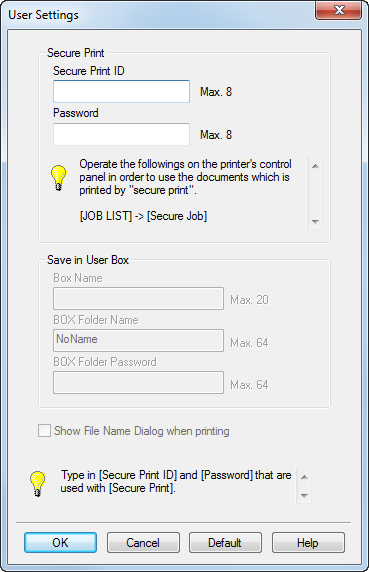
Task: Restore values with the Default button
Action: pyautogui.click(x=225, y=542)
